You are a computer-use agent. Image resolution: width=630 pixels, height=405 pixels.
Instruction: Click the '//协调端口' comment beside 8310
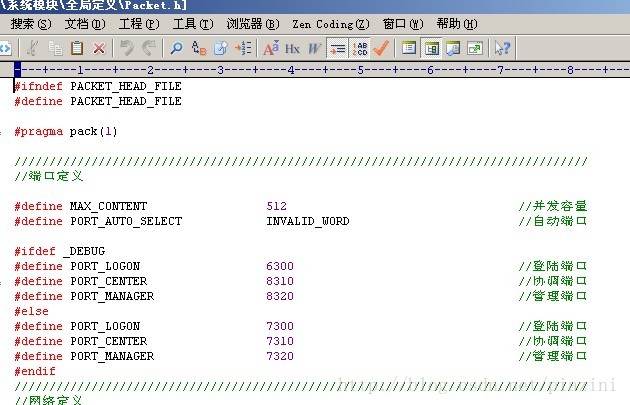(x=552, y=281)
